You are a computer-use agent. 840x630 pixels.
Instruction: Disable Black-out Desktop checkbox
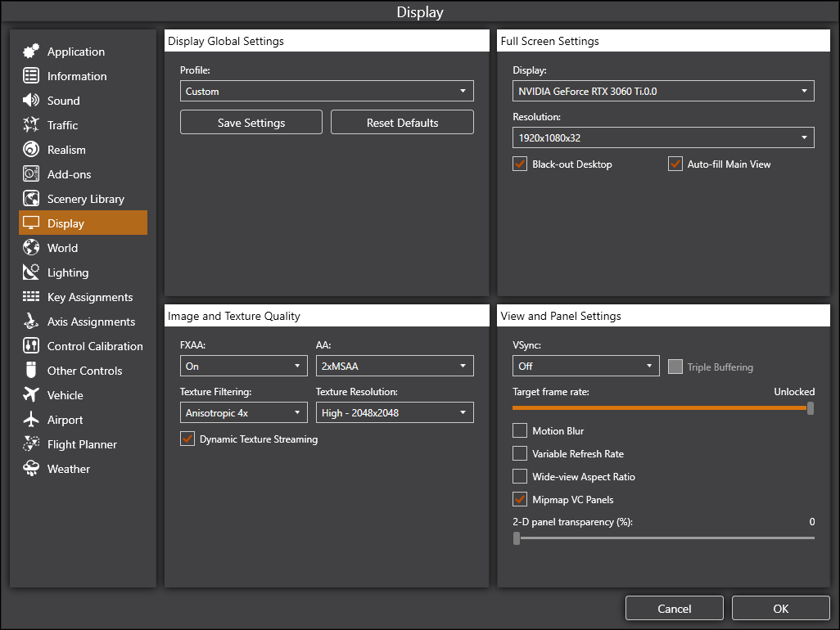point(520,164)
